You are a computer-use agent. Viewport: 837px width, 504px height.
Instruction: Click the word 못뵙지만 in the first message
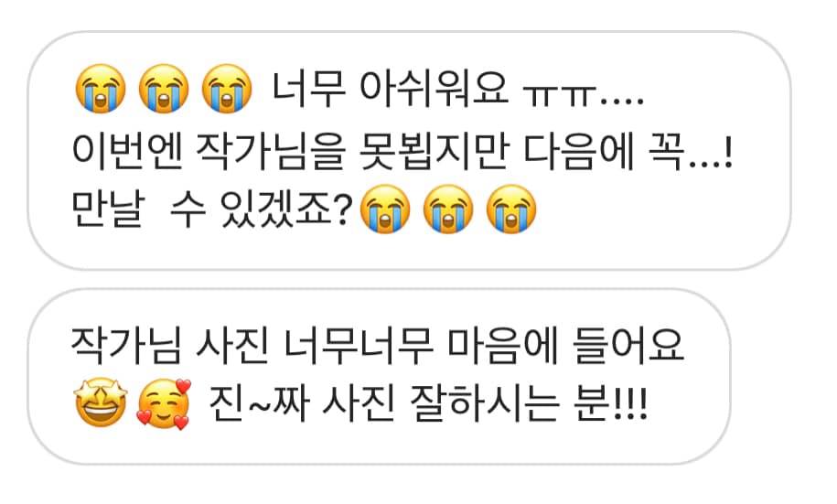(433, 151)
